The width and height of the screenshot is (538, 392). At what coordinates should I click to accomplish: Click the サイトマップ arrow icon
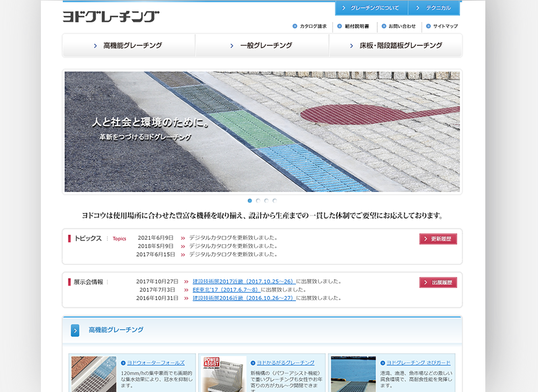[x=428, y=26]
